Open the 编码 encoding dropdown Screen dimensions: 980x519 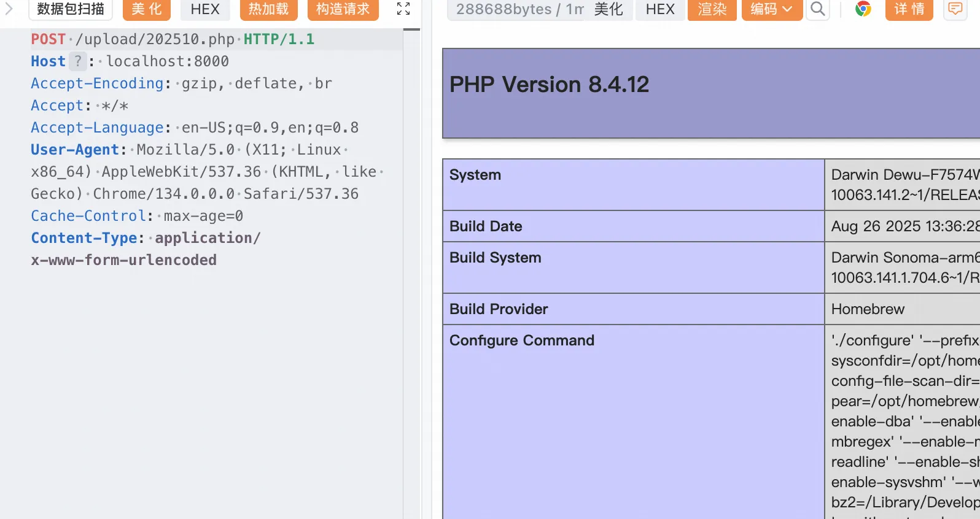[771, 9]
